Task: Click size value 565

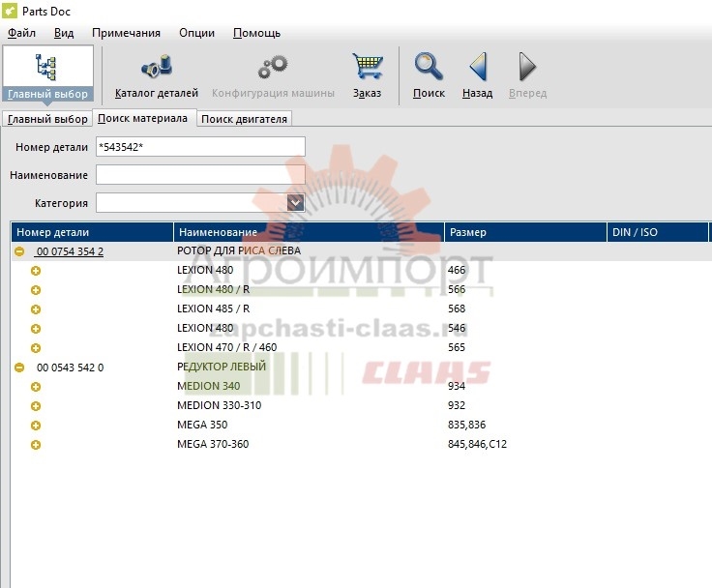Action: click(x=457, y=347)
